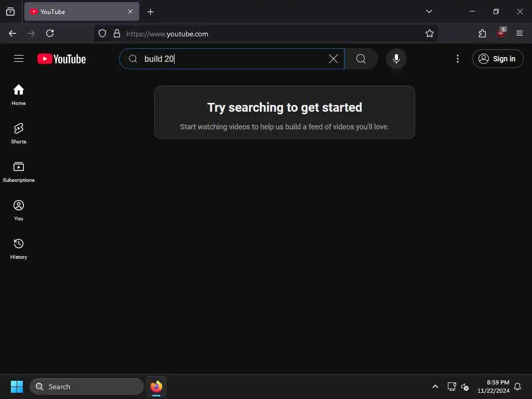Open a new tab with the plus button
Screen dimensions: 532x399
click(x=150, y=12)
